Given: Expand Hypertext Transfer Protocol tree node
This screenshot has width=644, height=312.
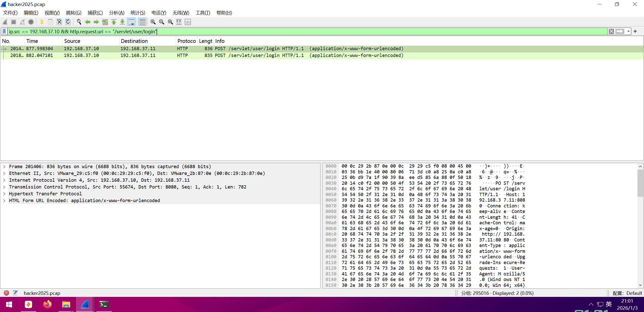Looking at the screenshot, I should [4, 194].
